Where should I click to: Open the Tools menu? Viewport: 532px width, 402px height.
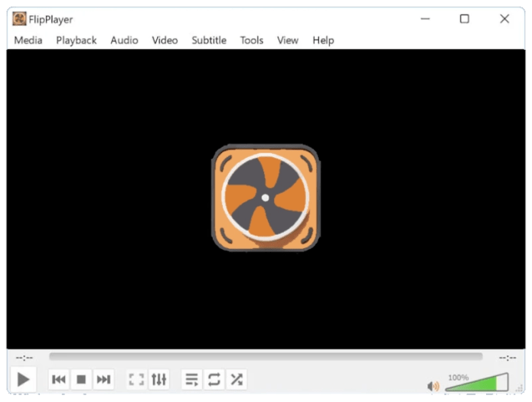tap(252, 40)
